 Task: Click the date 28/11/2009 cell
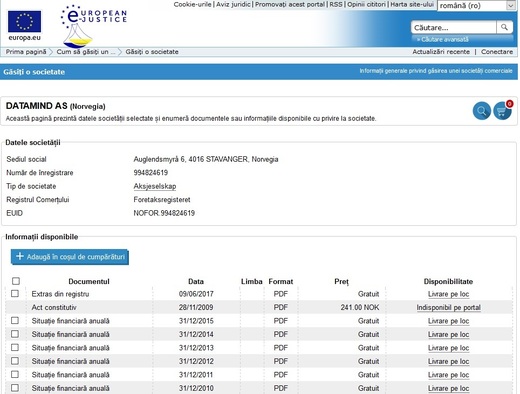196,307
